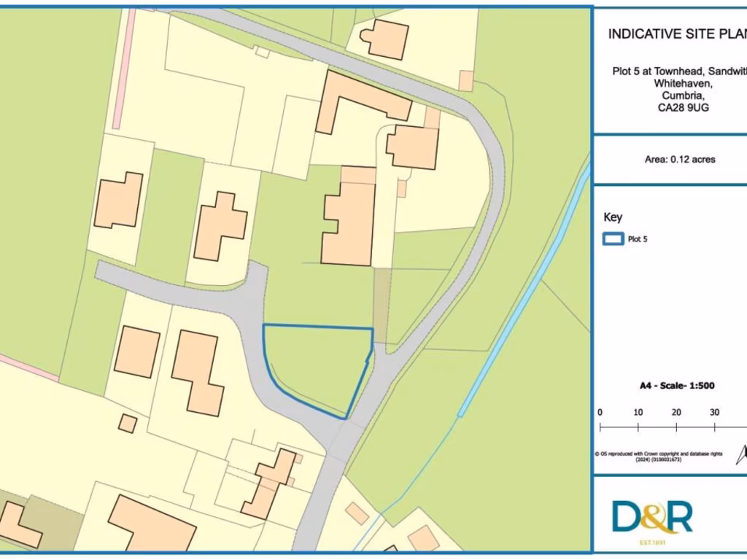
Task: Click the Plot 5 label in the key
Action: [x=638, y=239]
